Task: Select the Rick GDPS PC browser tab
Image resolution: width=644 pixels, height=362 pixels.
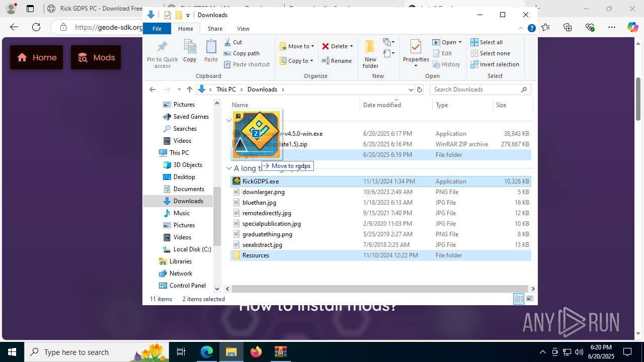Action: pyautogui.click(x=96, y=8)
